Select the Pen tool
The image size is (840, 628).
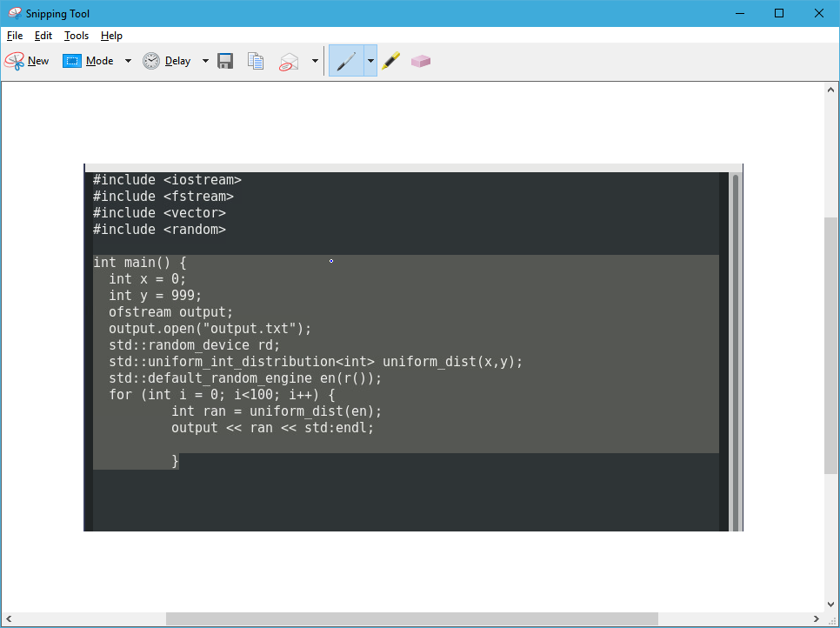pyautogui.click(x=346, y=61)
